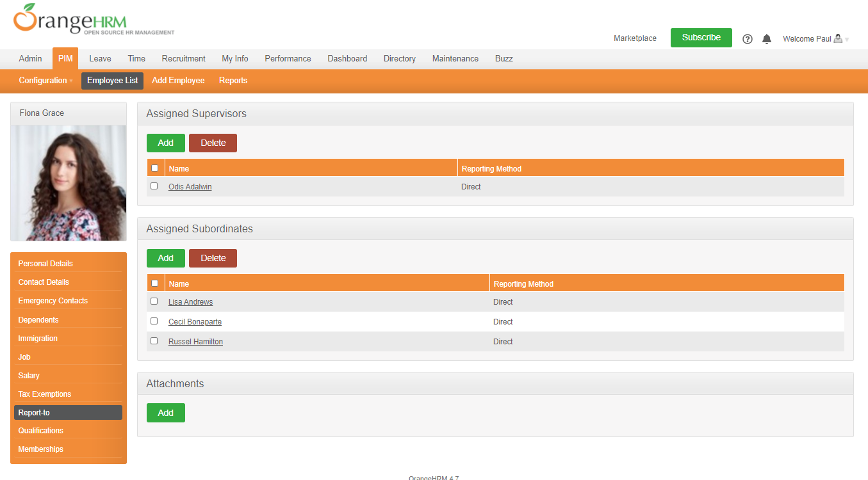Open the Leave module tab
The width and height of the screenshot is (868, 480).
coord(100,58)
